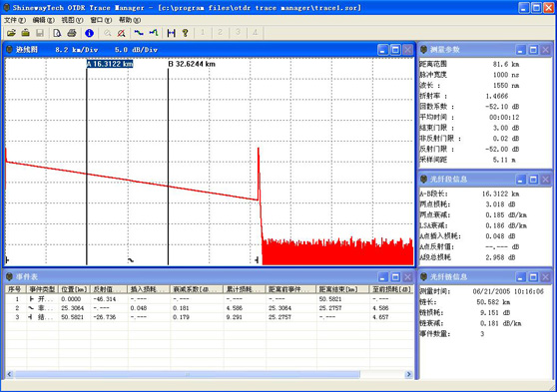Click the print preview toolbar icon

57,33
